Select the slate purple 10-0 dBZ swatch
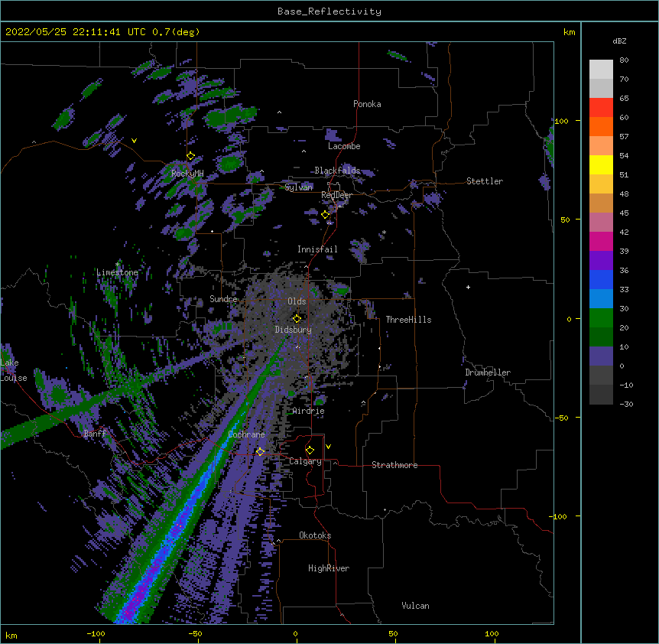This screenshot has height=644, width=659. (601, 356)
